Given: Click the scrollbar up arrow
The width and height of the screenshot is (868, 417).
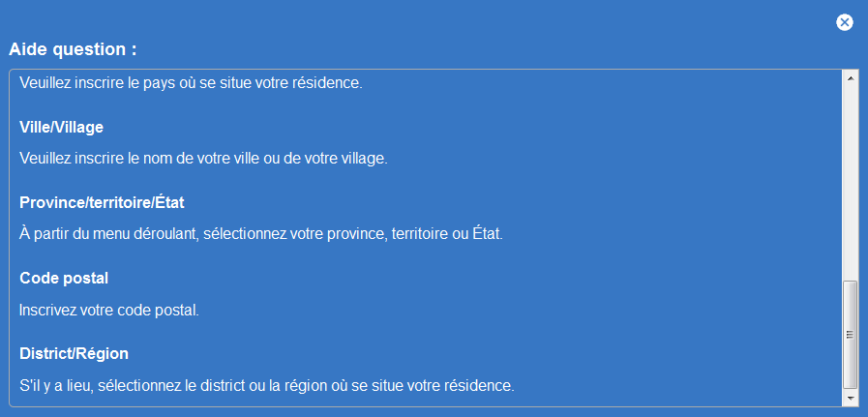Looking at the screenshot, I should (x=850, y=78).
